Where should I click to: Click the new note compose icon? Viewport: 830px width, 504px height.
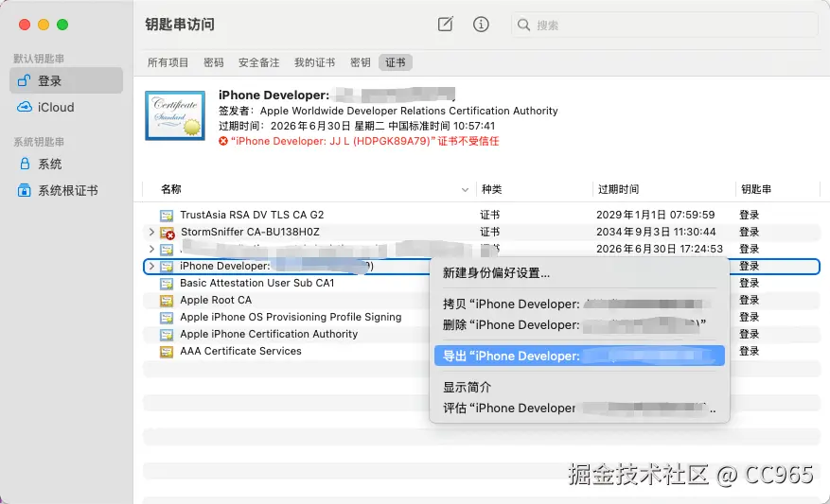445,24
